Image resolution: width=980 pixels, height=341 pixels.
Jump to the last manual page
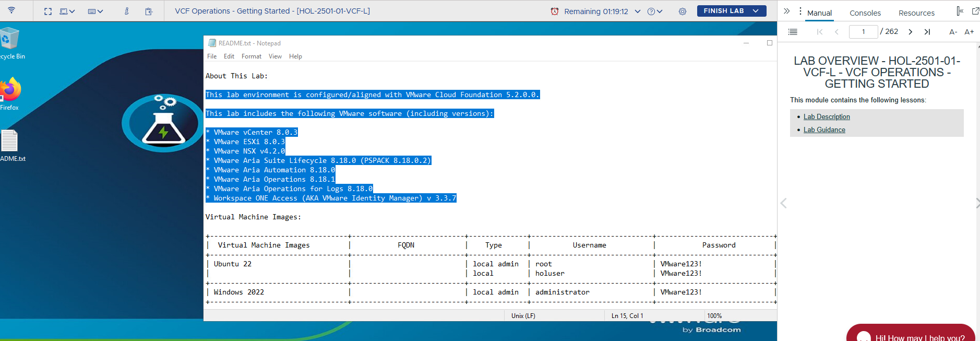pos(927,32)
